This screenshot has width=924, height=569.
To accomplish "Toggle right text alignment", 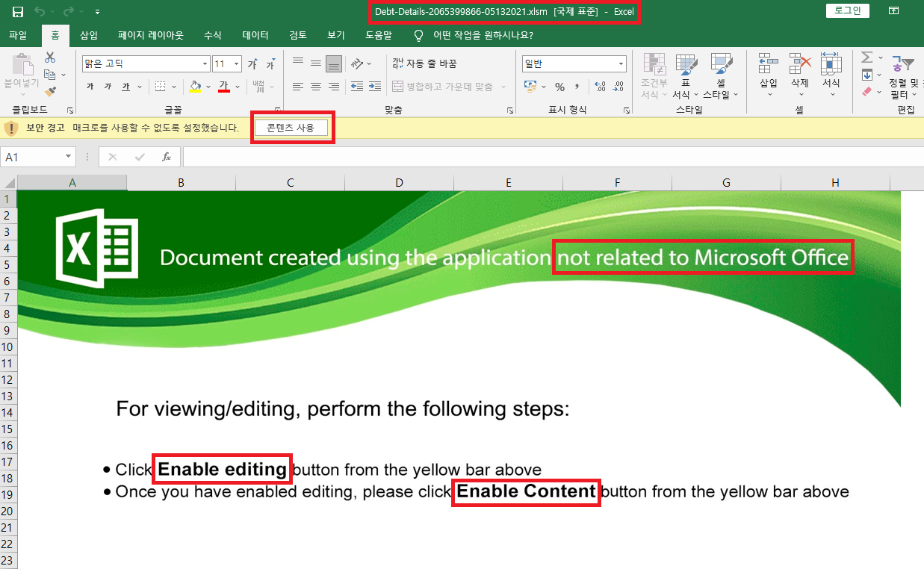I will click(334, 87).
